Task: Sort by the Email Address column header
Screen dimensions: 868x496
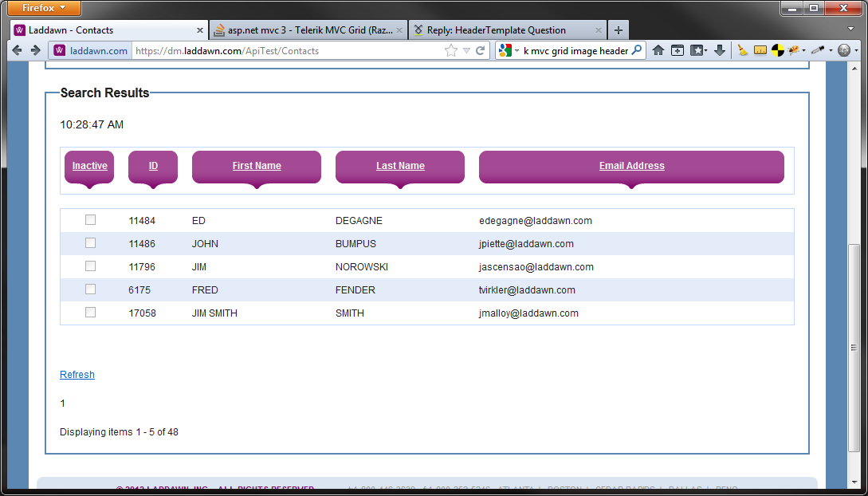Action: coord(631,166)
